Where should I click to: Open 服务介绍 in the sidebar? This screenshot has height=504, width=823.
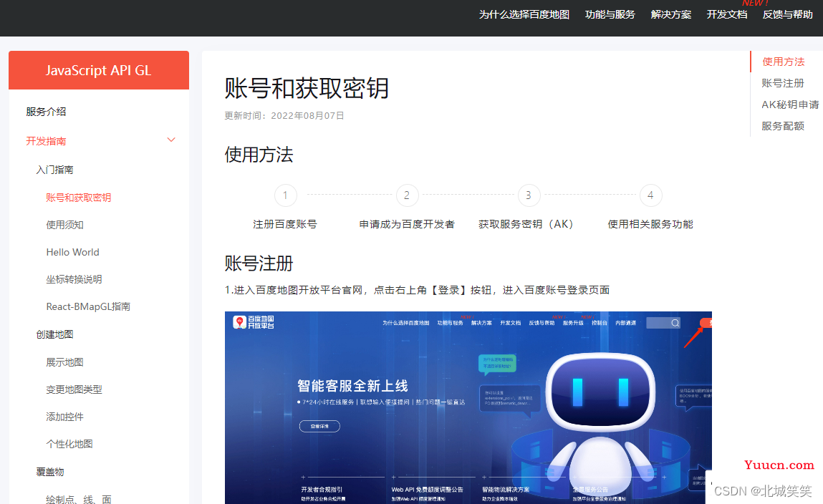tap(46, 112)
